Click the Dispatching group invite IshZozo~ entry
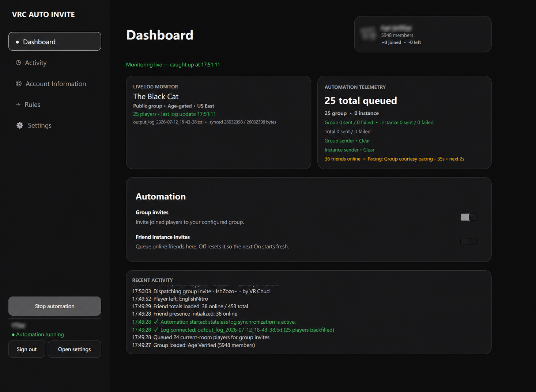 (201, 291)
